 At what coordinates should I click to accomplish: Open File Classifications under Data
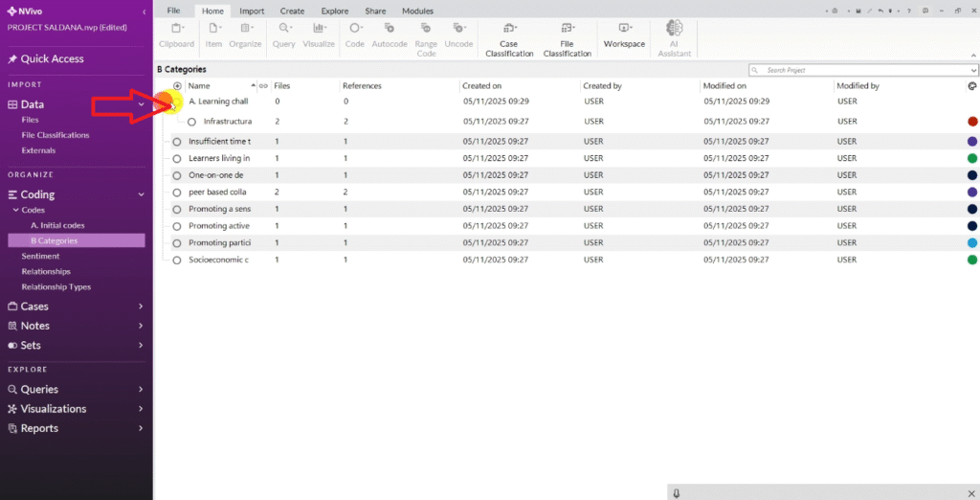click(x=56, y=135)
